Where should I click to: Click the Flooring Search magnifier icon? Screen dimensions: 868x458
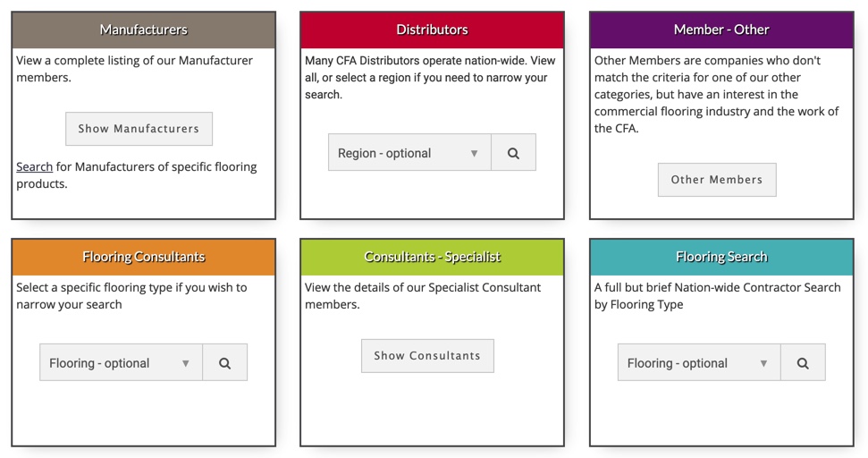click(x=803, y=363)
